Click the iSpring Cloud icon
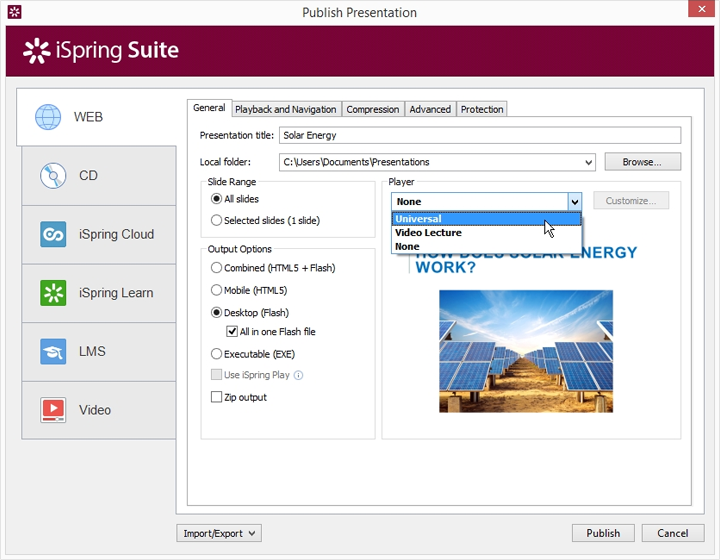720x560 pixels. pyautogui.click(x=53, y=234)
